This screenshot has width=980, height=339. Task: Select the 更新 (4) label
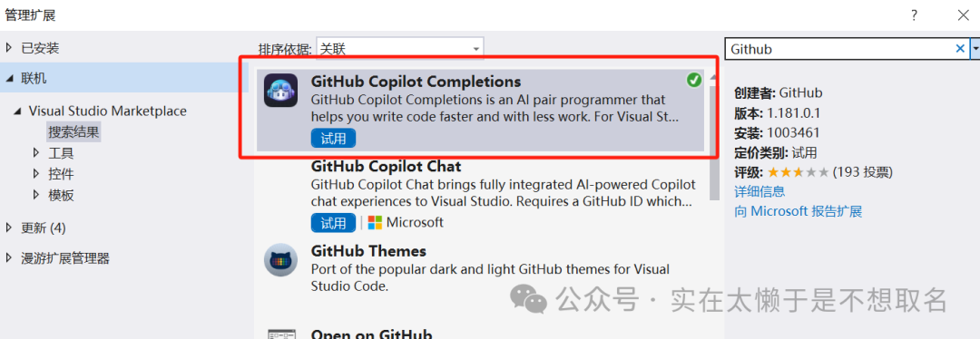(x=44, y=228)
